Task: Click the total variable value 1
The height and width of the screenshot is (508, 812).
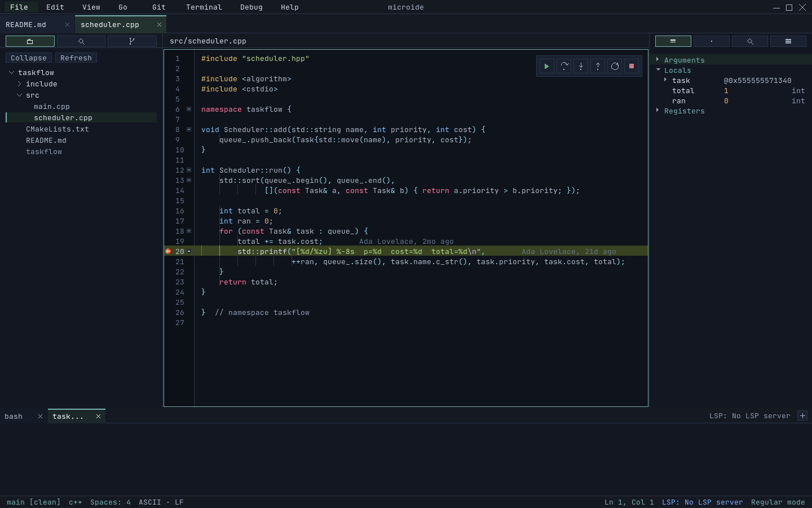Action: click(726, 91)
